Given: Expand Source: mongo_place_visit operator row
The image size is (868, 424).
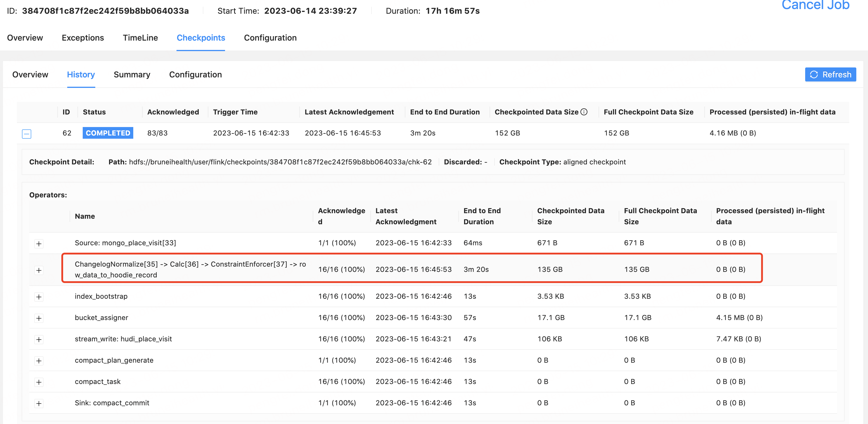Looking at the screenshot, I should pyautogui.click(x=39, y=244).
